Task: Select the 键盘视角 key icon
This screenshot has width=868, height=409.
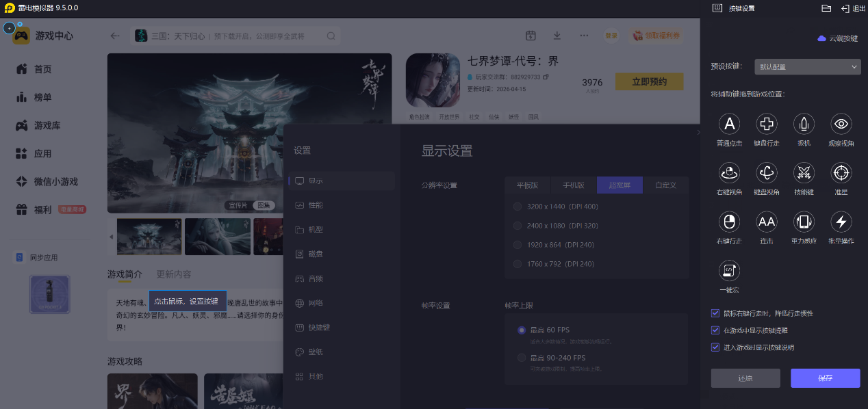Action: (x=767, y=172)
